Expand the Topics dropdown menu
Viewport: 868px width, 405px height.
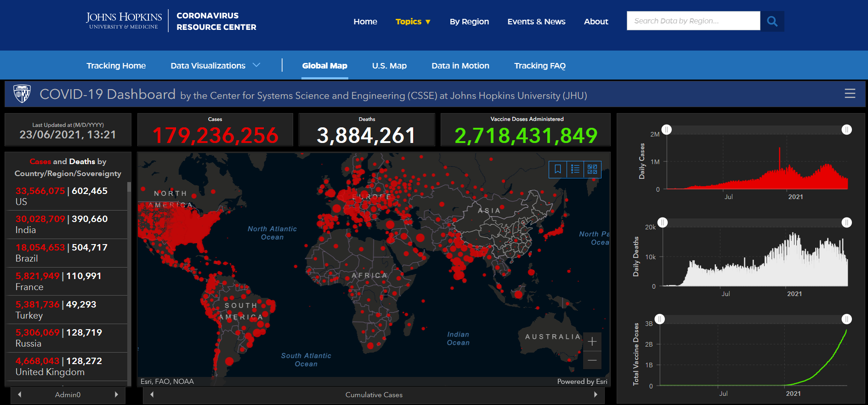(413, 22)
